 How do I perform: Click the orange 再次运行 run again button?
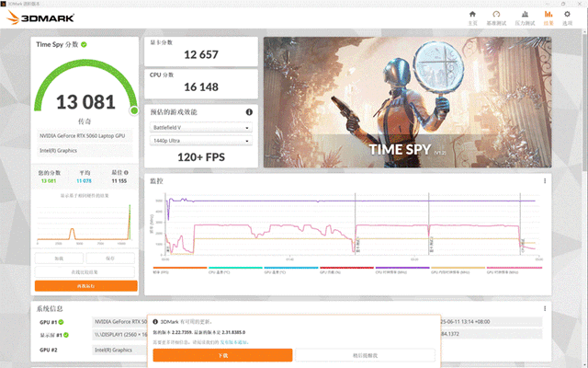(85, 286)
